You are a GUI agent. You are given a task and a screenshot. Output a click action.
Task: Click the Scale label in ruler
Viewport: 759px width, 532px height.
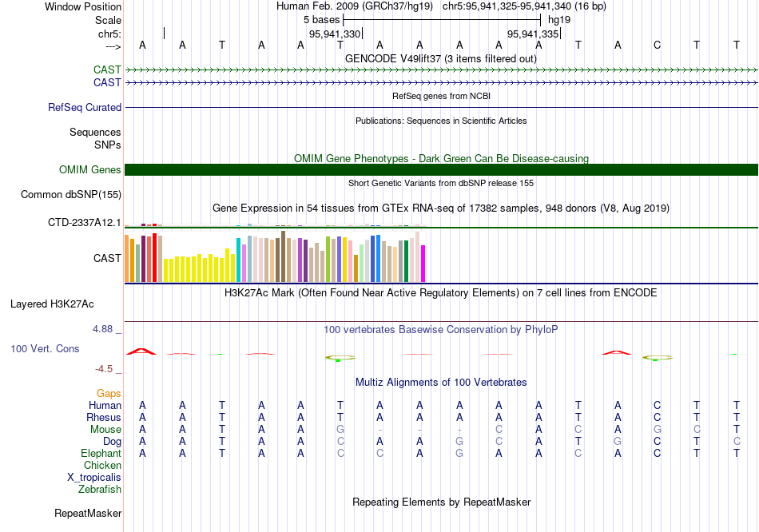click(x=108, y=20)
